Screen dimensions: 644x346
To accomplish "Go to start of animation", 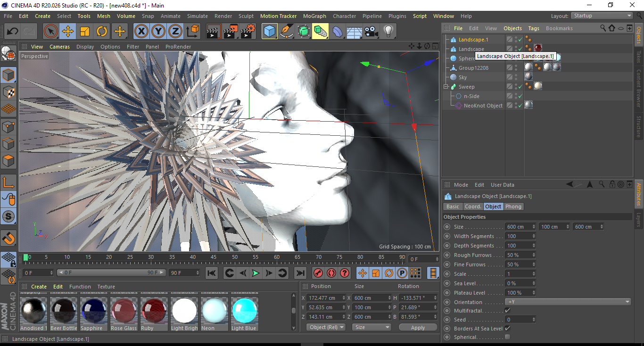I will (x=212, y=273).
